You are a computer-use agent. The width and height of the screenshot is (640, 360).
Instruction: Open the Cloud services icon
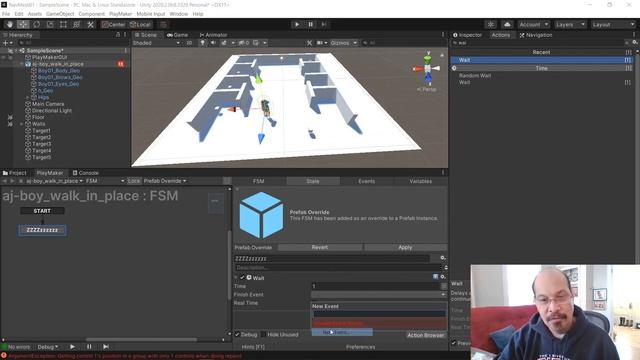point(507,24)
